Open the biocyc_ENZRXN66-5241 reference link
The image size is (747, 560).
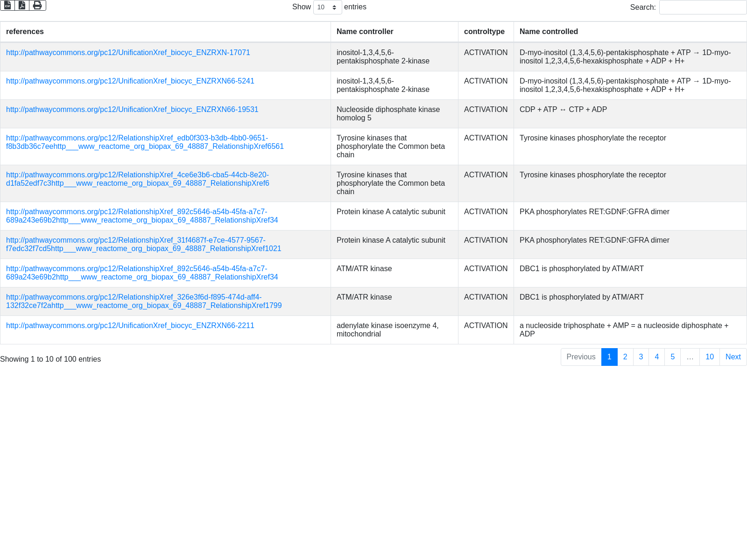pyautogui.click(x=130, y=81)
